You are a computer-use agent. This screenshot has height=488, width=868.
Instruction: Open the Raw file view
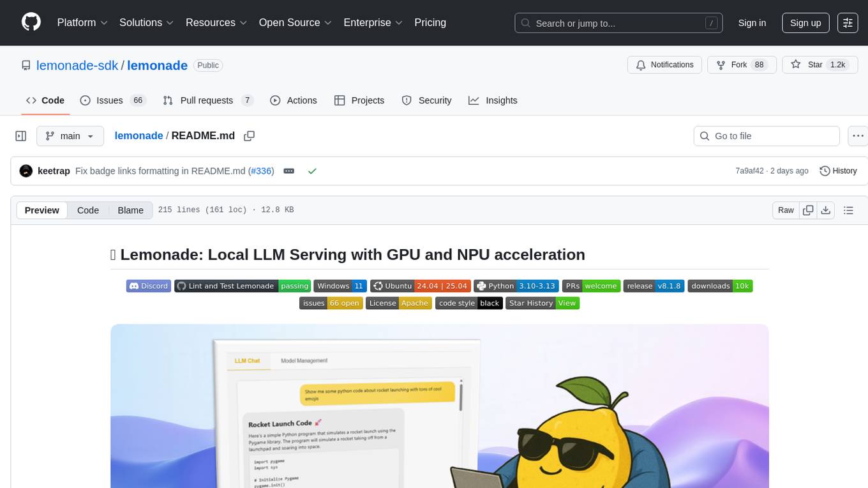[786, 210]
